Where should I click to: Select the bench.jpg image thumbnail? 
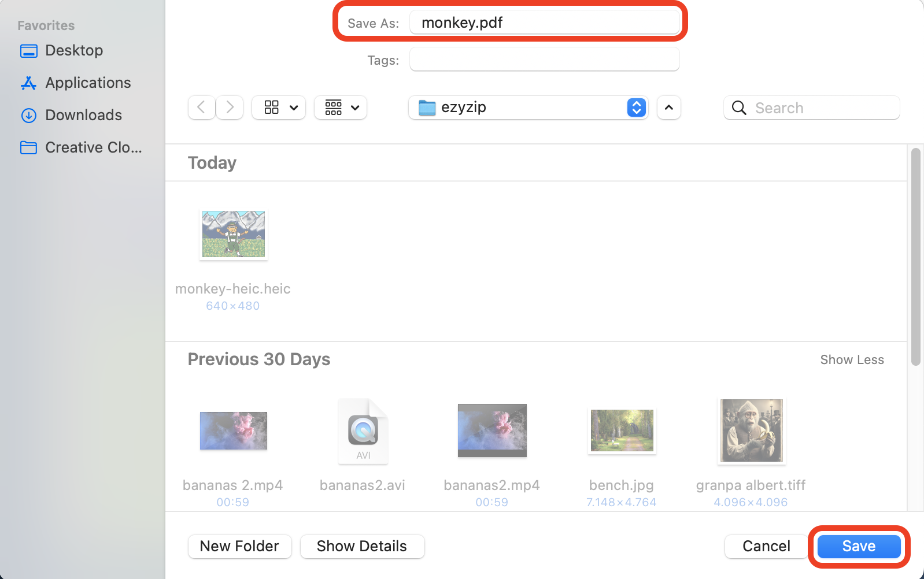tap(622, 430)
